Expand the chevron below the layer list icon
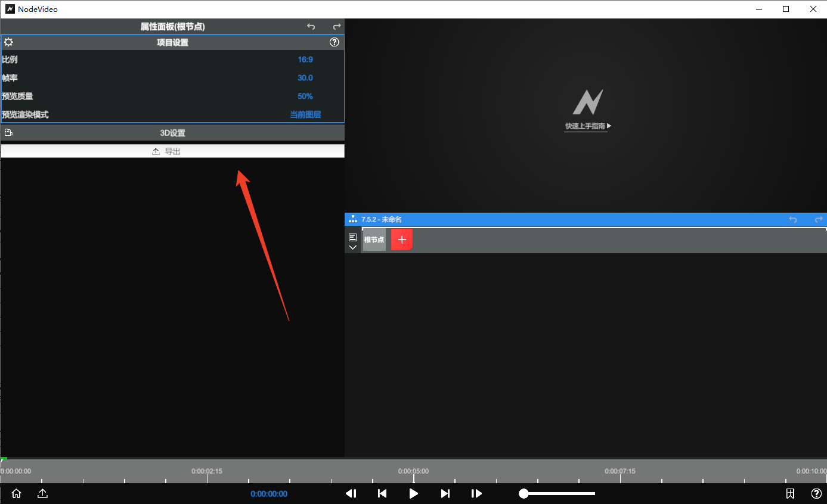The width and height of the screenshot is (827, 504). tap(352, 247)
